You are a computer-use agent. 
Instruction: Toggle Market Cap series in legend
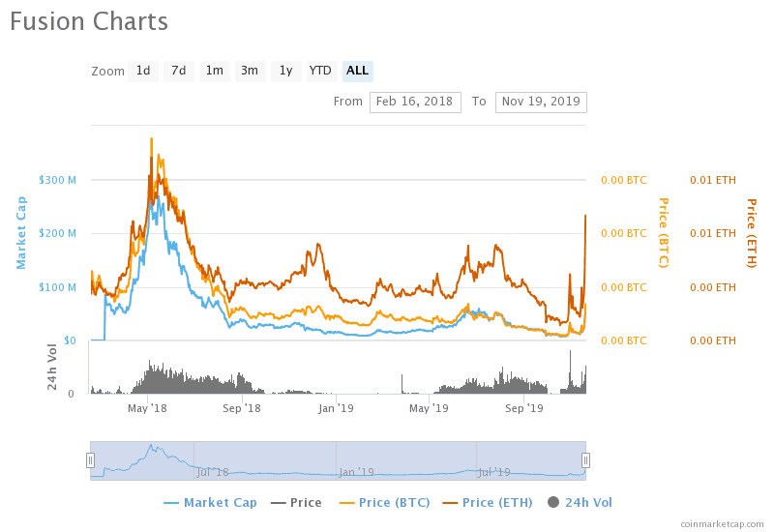pyautogui.click(x=210, y=503)
